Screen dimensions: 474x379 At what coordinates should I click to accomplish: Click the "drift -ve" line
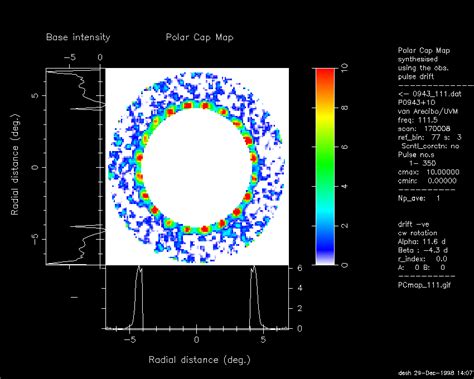[x=413, y=224]
